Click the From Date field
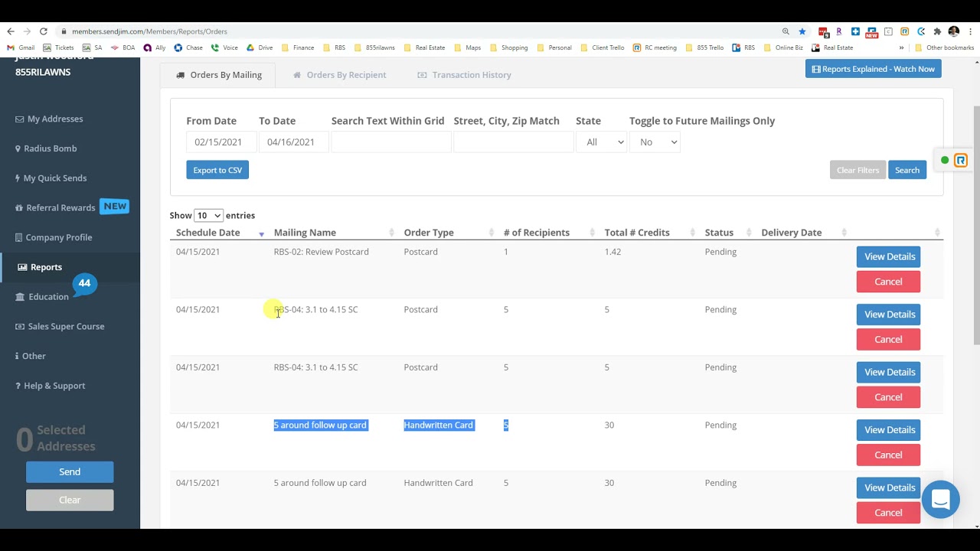Viewport: 980px width, 551px height. pos(222,142)
